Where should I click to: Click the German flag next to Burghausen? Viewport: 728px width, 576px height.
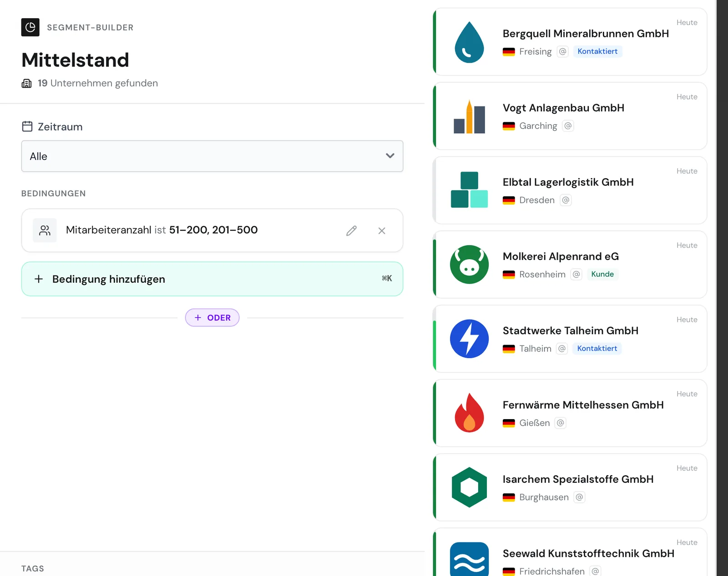[x=509, y=497]
